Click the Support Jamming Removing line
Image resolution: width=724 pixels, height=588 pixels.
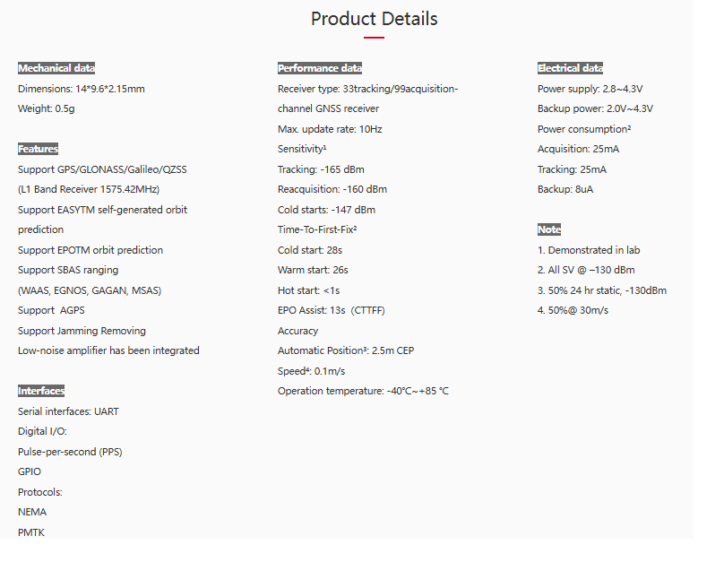82,331
